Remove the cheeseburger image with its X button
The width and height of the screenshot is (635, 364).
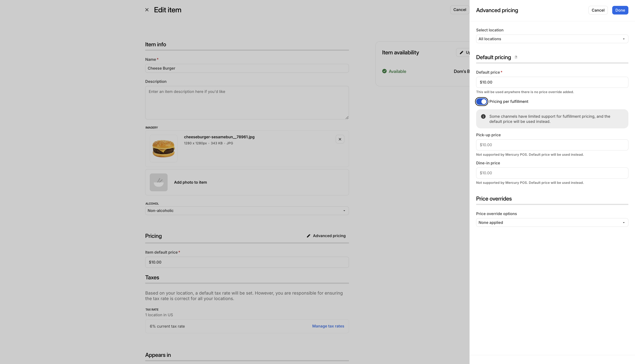tap(340, 139)
